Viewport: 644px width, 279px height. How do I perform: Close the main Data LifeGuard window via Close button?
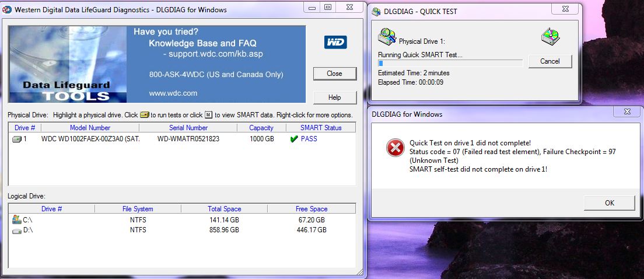pos(335,74)
